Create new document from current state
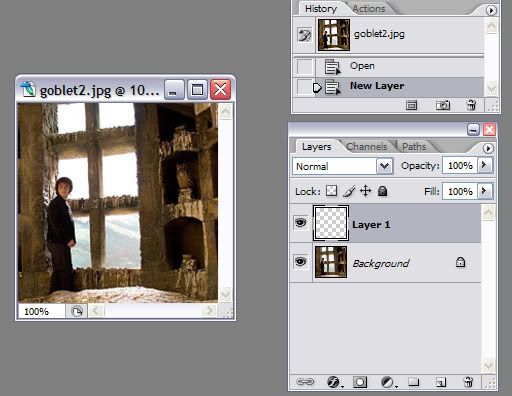This screenshot has height=396, width=512. tap(411, 105)
